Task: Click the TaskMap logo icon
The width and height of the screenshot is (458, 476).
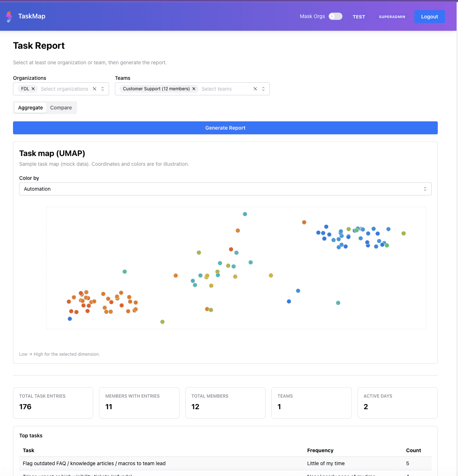Action: tap(9, 16)
